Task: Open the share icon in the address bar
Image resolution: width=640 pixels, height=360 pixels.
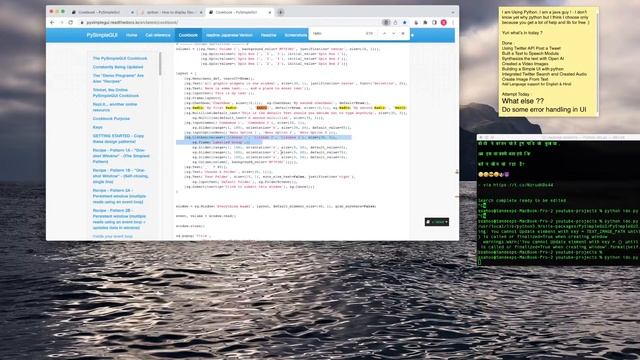Action: [395, 22]
